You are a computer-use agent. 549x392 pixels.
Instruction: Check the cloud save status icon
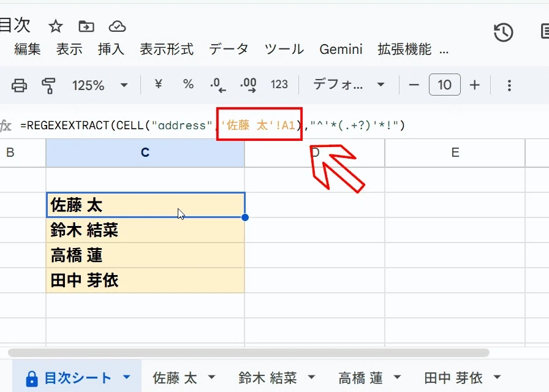click(117, 26)
